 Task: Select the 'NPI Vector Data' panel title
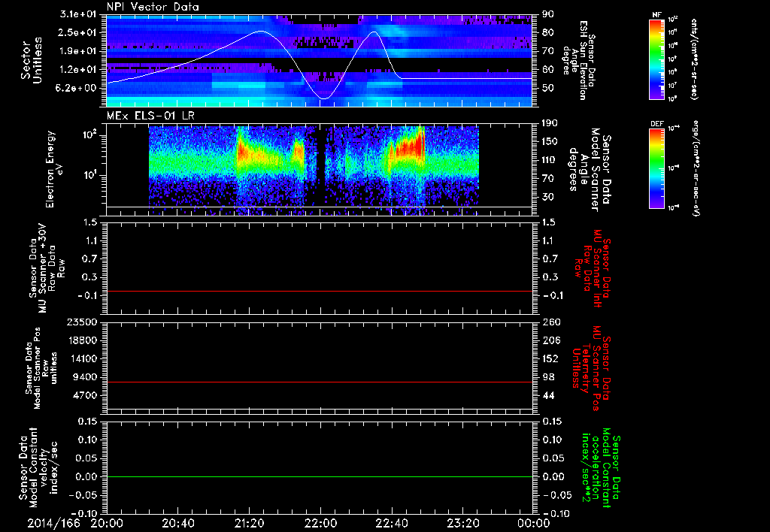pyautogui.click(x=153, y=7)
